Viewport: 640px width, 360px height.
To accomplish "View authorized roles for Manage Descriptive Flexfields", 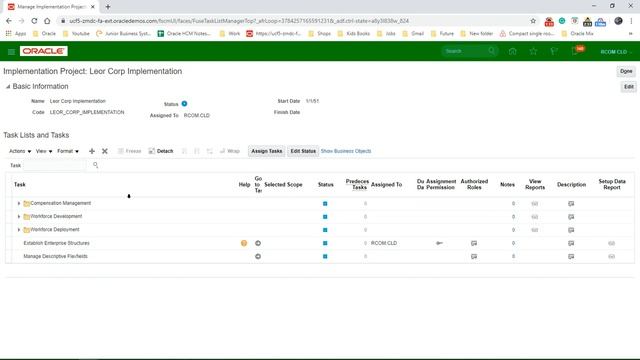I will click(x=474, y=256).
